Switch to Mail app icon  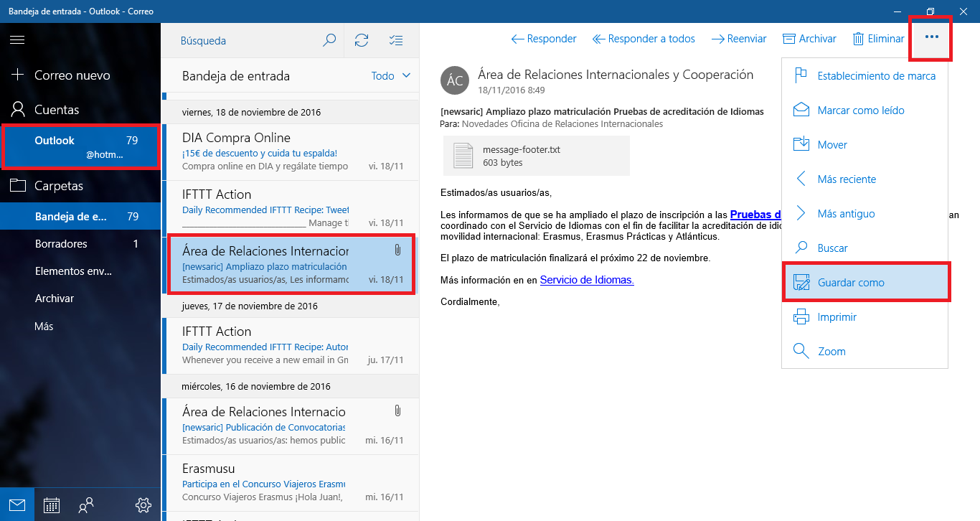[17, 504]
